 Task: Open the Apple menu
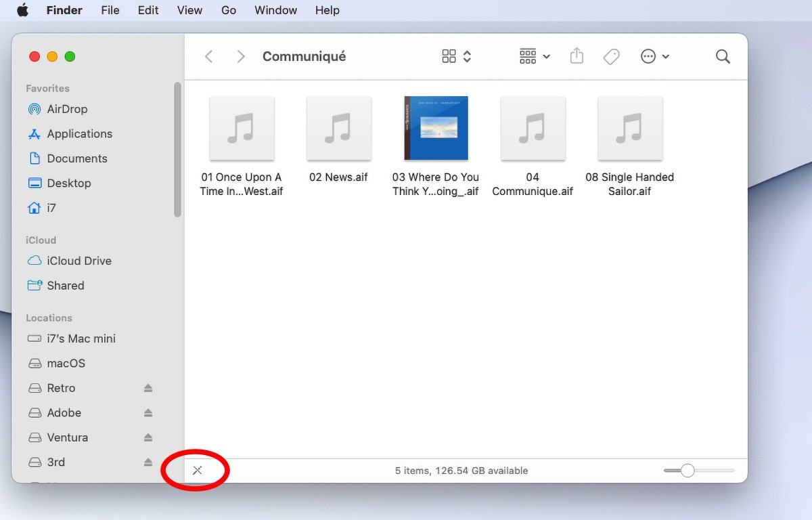(23, 10)
